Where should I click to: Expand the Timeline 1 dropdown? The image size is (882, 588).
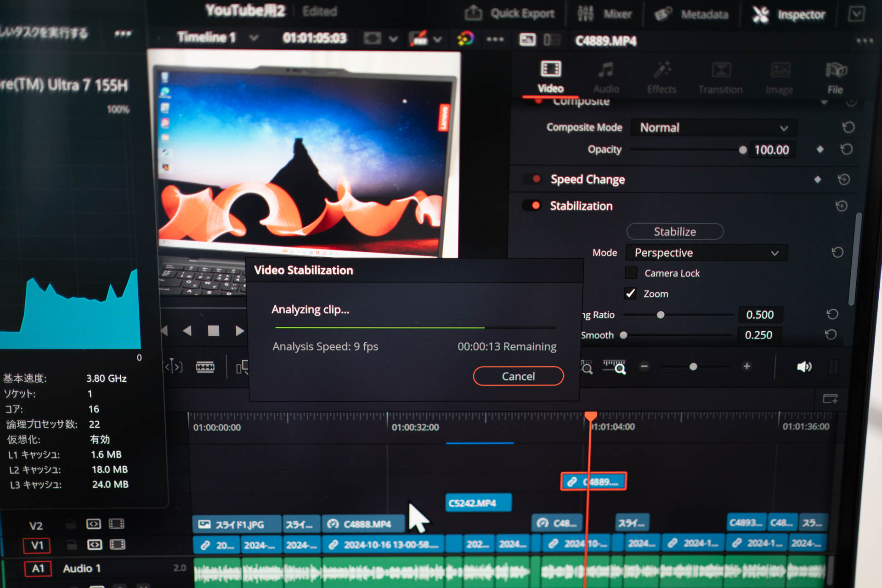pyautogui.click(x=254, y=38)
